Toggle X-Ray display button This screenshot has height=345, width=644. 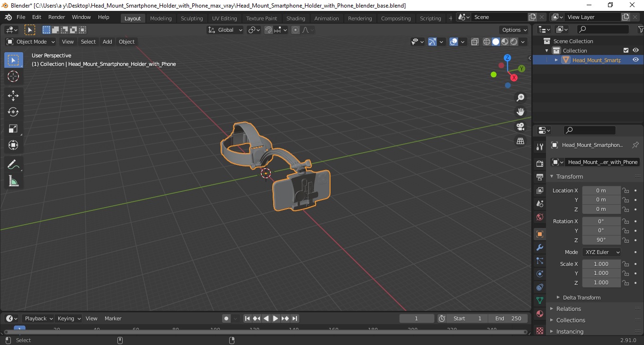coord(475,42)
